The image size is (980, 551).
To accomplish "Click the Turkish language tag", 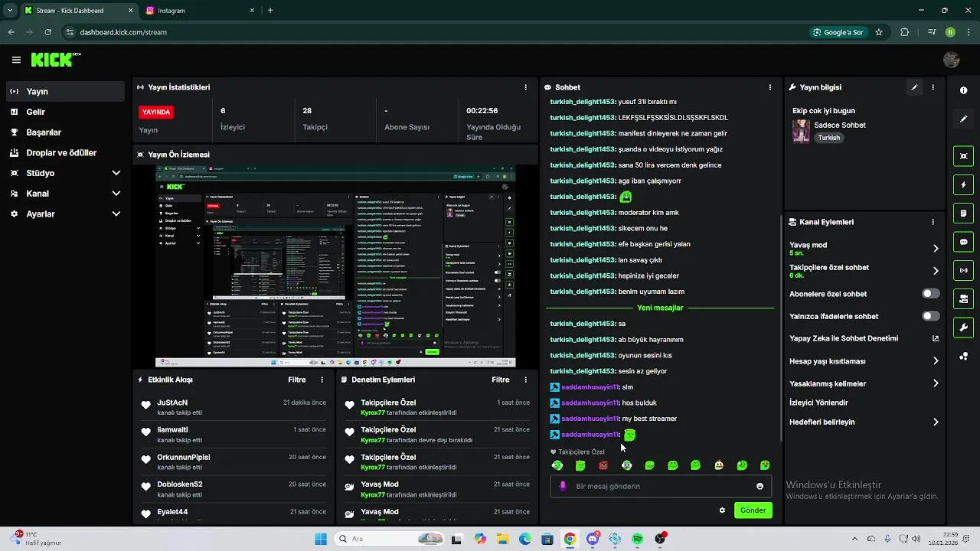I will [828, 138].
